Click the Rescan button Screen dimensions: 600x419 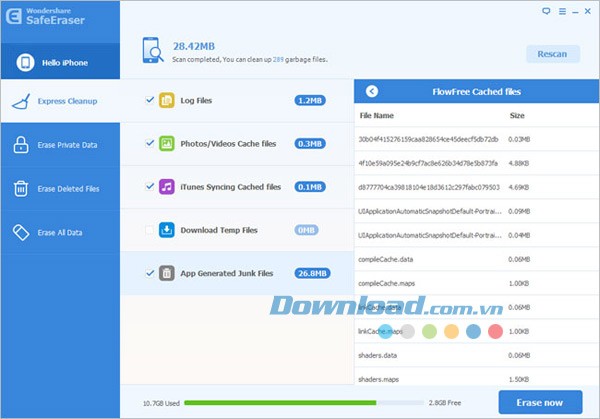pos(553,54)
